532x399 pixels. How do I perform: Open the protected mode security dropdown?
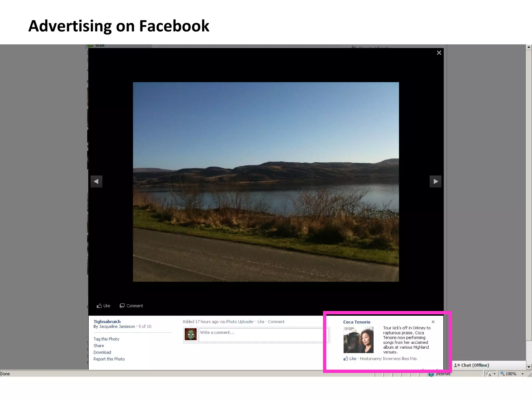(494, 374)
